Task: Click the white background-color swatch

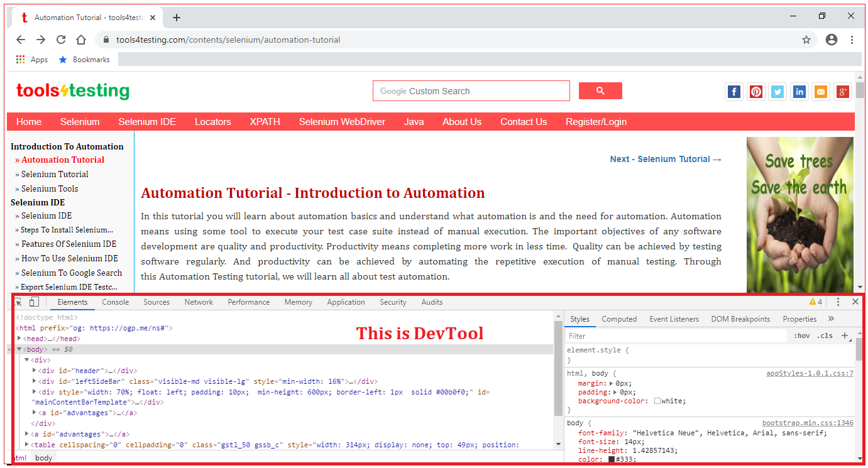Action: pos(657,401)
